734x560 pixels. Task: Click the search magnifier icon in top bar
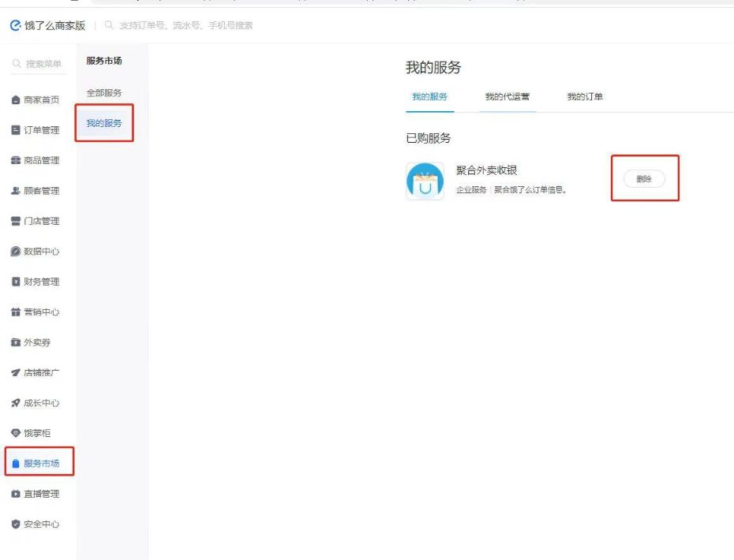(x=109, y=24)
